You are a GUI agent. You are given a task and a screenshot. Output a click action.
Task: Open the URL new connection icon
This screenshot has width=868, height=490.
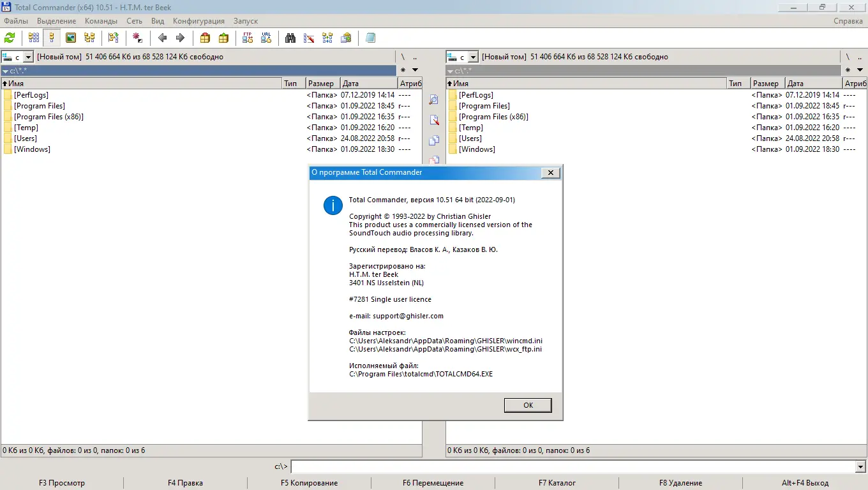(x=266, y=38)
